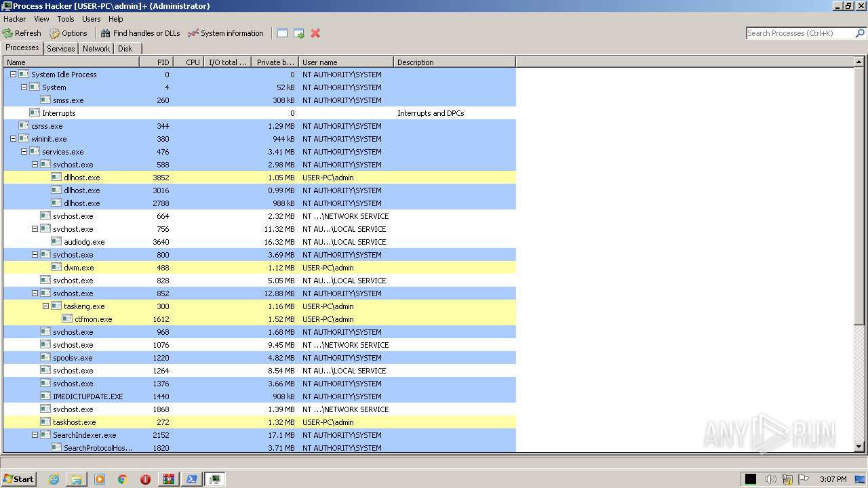868x488 pixels.
Task: Click vertical scrollbar down arrow
Action: [x=859, y=447]
